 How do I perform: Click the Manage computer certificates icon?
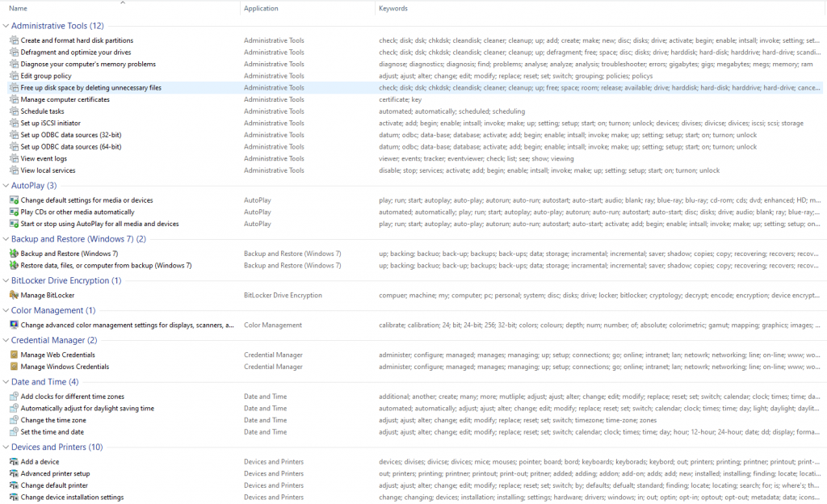click(x=15, y=99)
